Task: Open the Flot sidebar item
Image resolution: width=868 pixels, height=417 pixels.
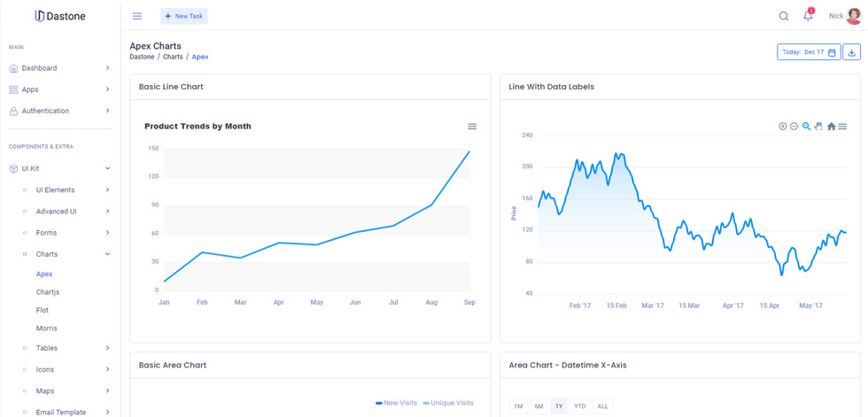Action: tap(43, 310)
